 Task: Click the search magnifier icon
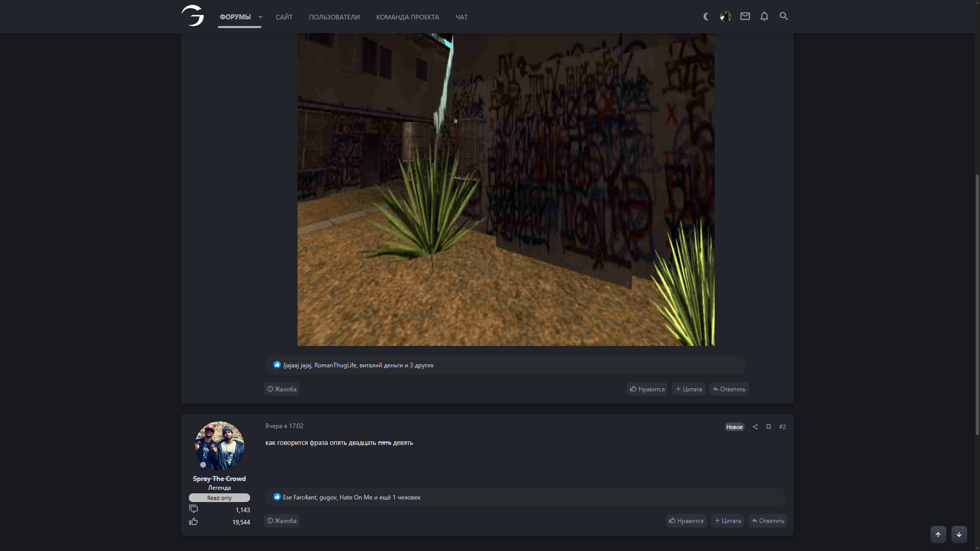click(x=783, y=17)
